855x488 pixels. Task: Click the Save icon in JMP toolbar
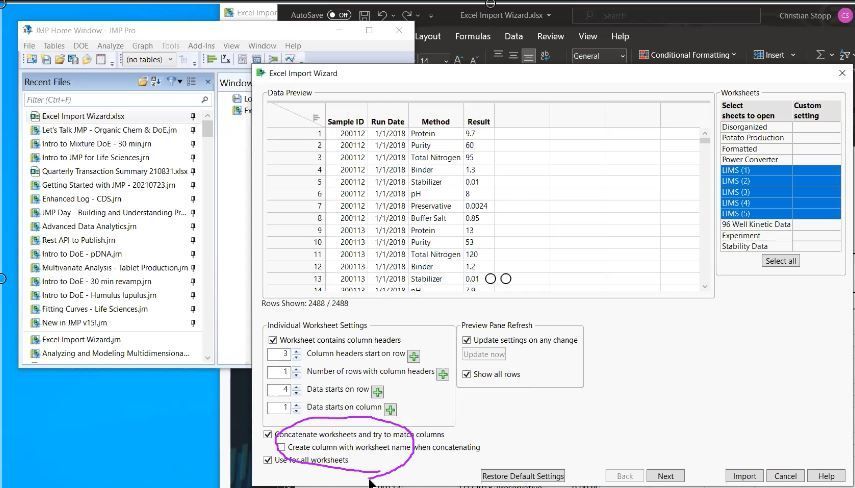tap(46, 59)
